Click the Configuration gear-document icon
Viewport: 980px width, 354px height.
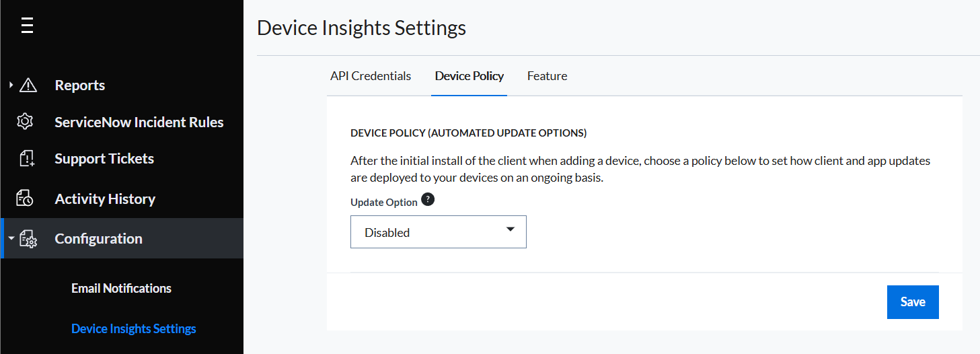[x=28, y=239]
